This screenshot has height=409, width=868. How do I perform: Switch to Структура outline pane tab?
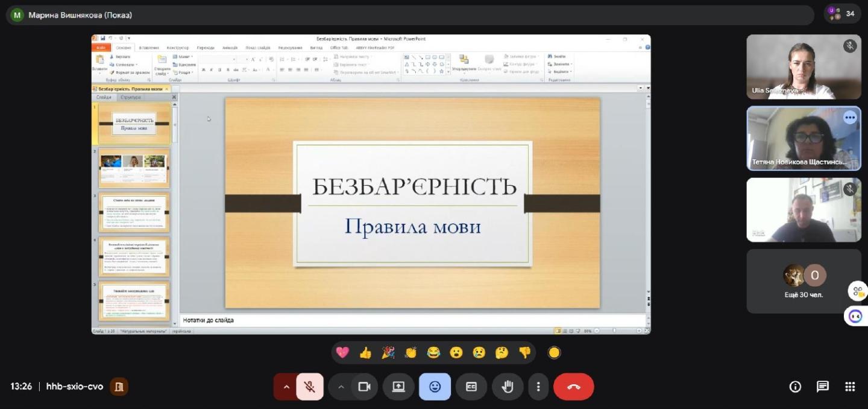click(130, 97)
